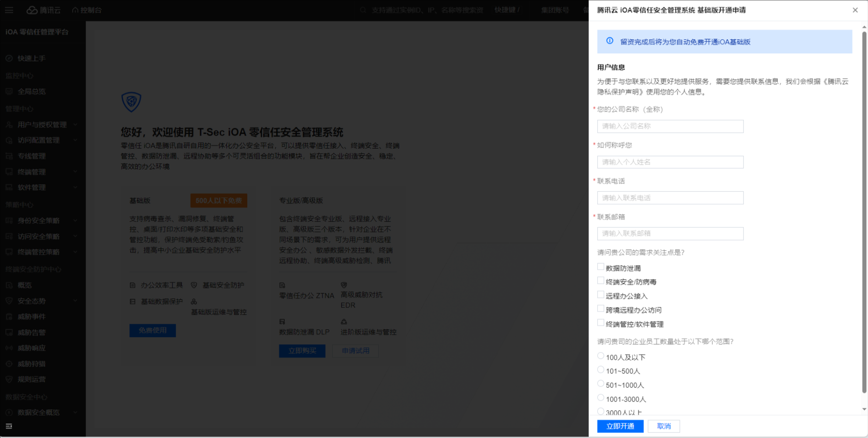Close the 基础版开通申请 drawer
This screenshot has height=438, width=868.
coord(855,10)
